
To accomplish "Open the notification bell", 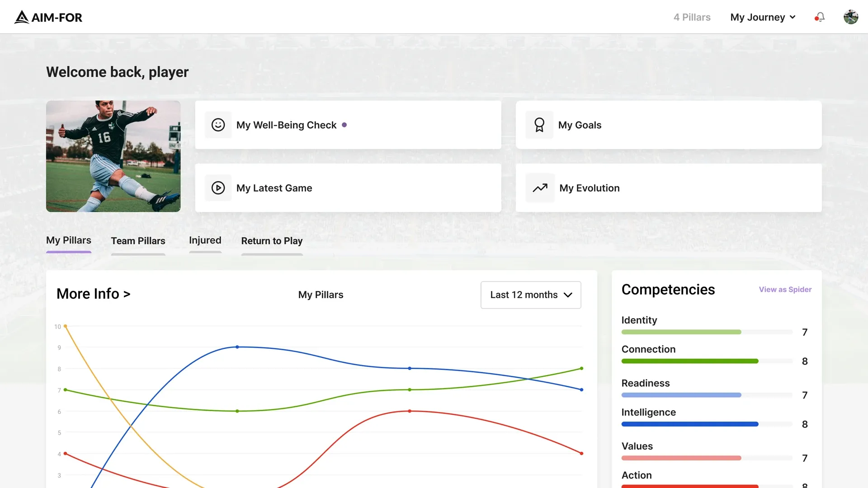I will 819,17.
